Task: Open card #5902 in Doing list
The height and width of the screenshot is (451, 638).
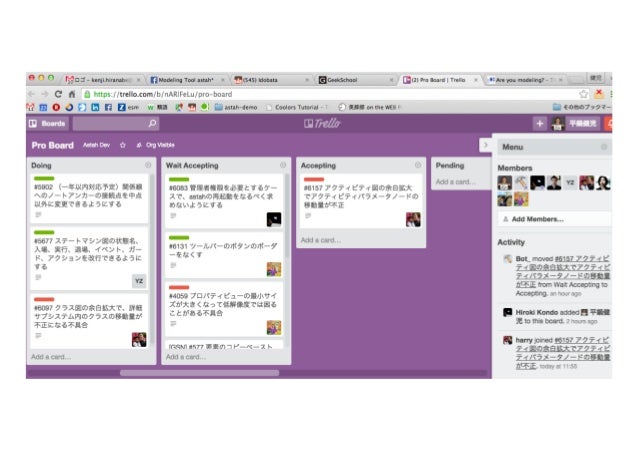Action: pyautogui.click(x=89, y=198)
